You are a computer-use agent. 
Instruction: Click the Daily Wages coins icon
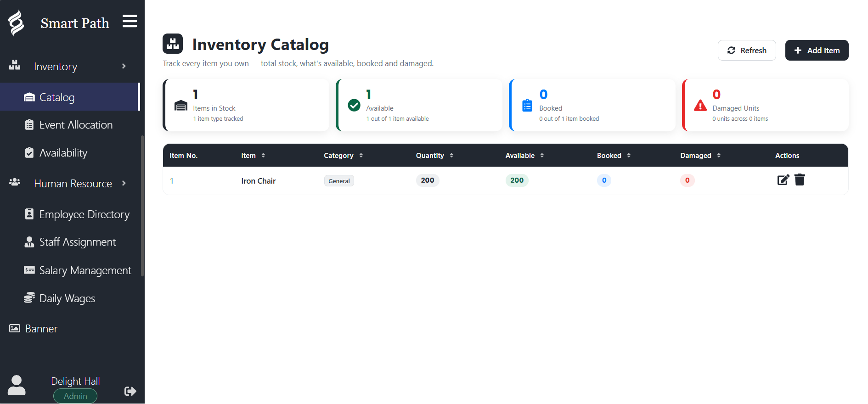[29, 298]
